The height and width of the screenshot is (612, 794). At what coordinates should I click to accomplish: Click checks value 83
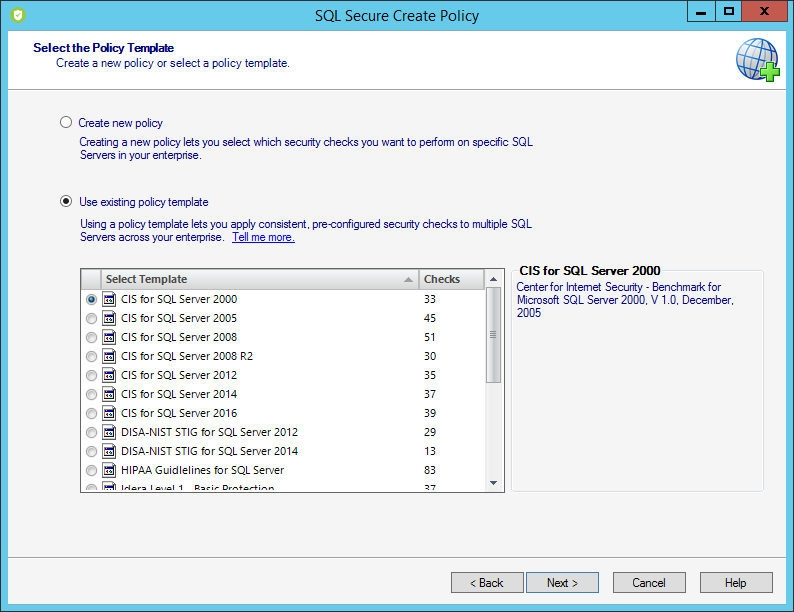pyautogui.click(x=430, y=470)
